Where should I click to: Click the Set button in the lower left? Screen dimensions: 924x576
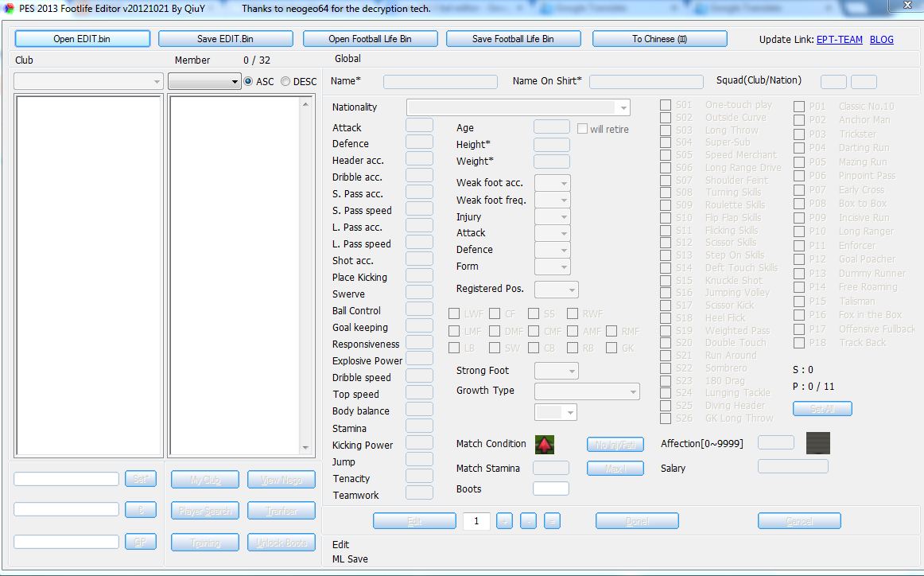coord(140,479)
